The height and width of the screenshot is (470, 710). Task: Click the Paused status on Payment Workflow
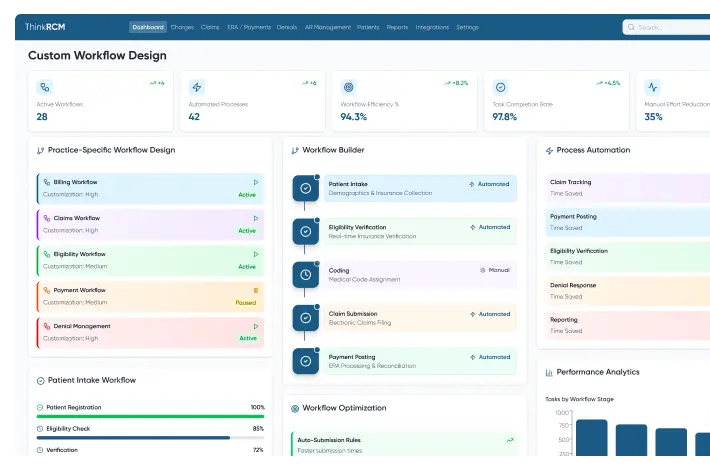click(x=246, y=303)
